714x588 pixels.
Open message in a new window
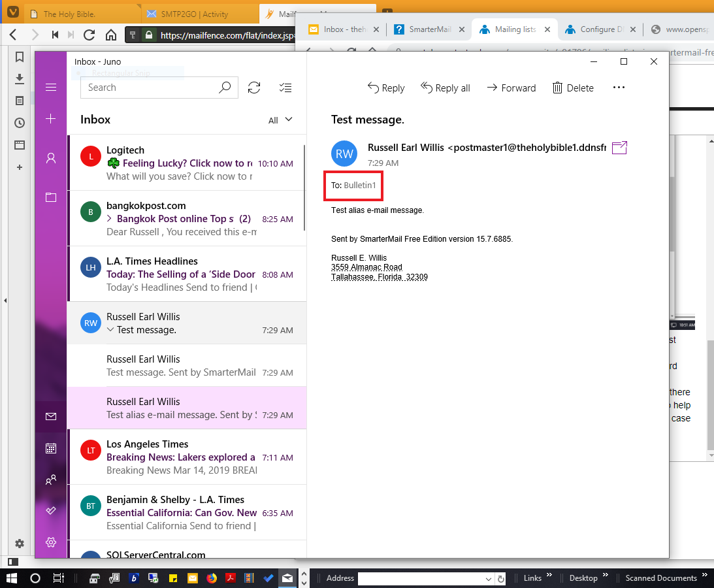(619, 148)
